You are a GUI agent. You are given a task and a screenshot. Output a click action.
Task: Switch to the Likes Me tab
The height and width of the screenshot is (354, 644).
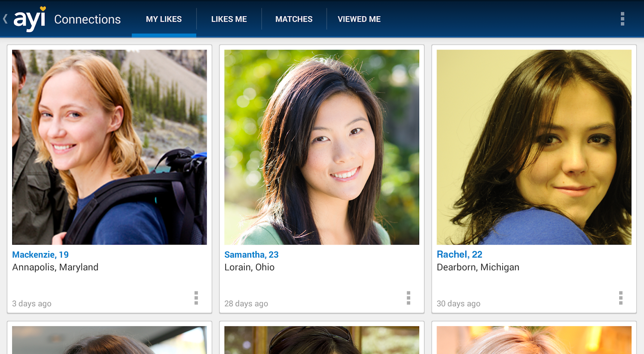[229, 19]
